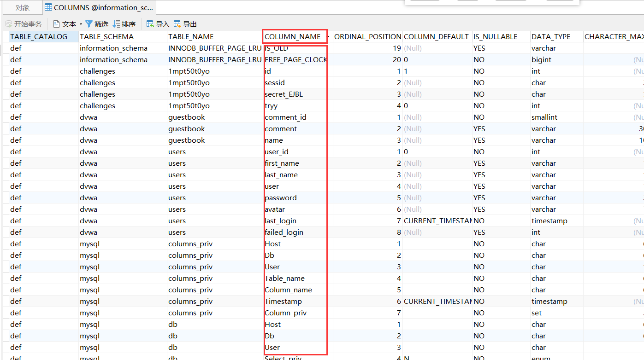Click ordinal position 20 cell
The image size is (644, 360).
click(x=367, y=60)
